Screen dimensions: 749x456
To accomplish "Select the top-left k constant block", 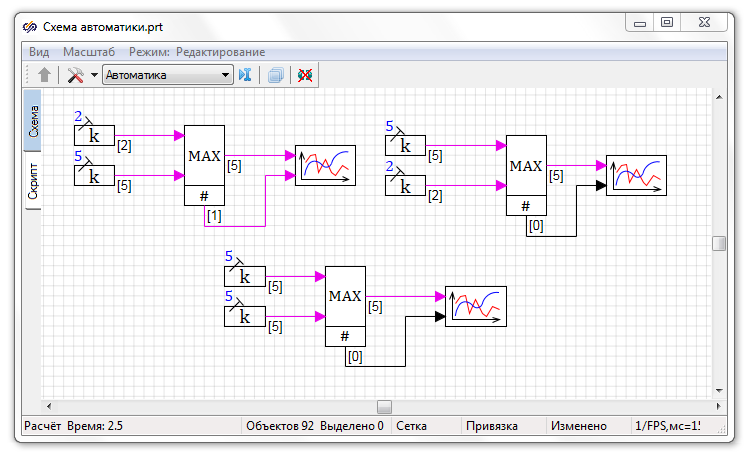I will click(x=94, y=135).
